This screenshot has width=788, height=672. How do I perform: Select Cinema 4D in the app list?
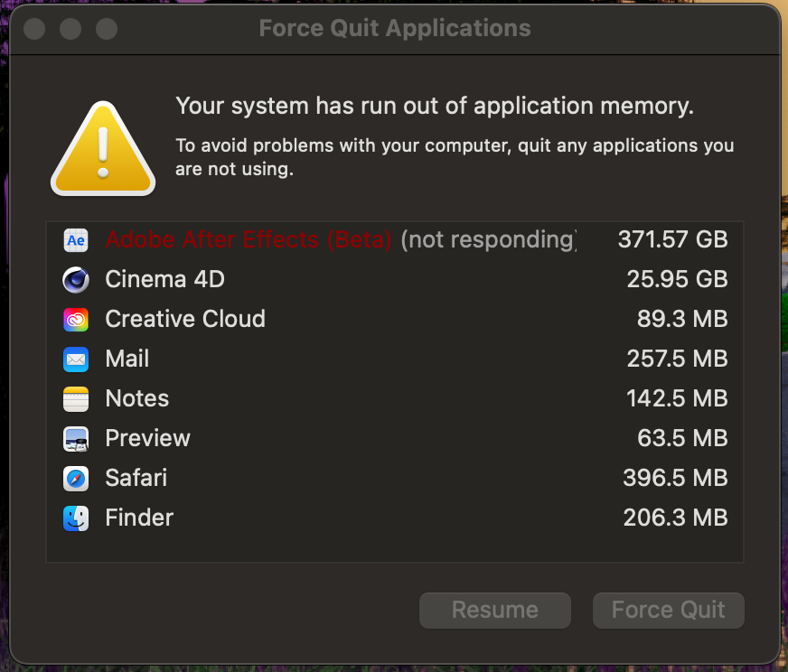[x=164, y=279]
